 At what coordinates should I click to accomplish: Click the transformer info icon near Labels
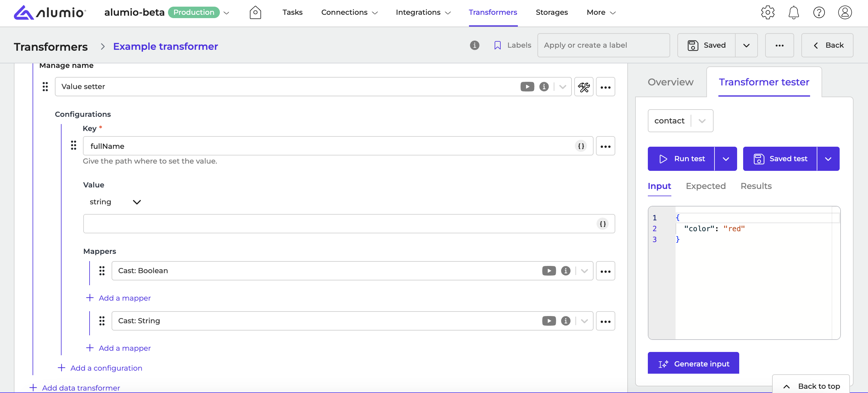474,45
